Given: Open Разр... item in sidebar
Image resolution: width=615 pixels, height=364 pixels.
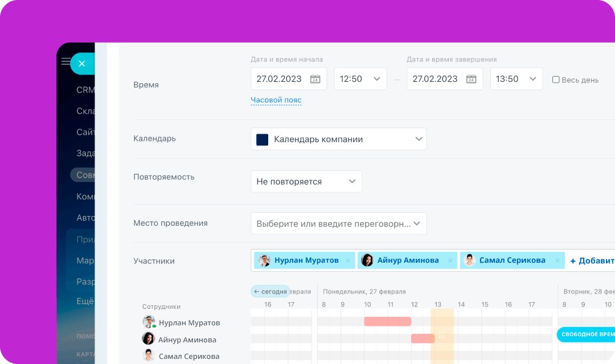Looking at the screenshot, I should (x=85, y=282).
